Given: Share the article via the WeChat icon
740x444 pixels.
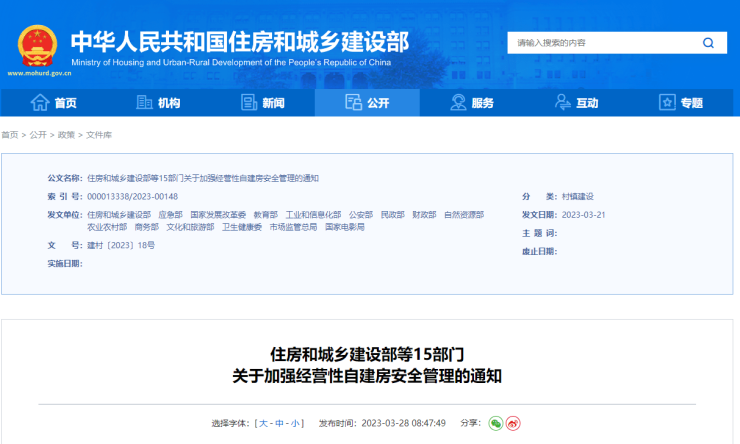Looking at the screenshot, I should 495,423.
